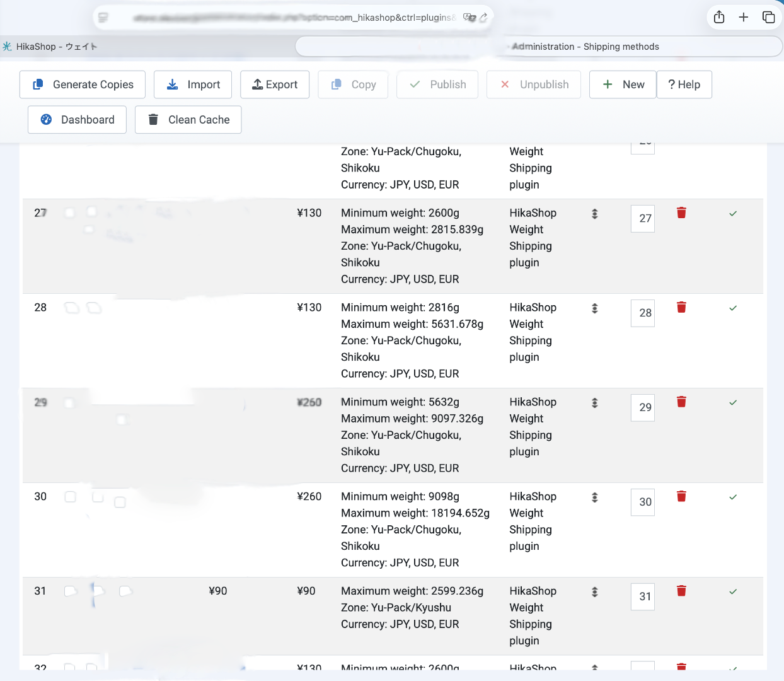Delete shipping method row 27
The image size is (784, 681).
click(x=681, y=213)
